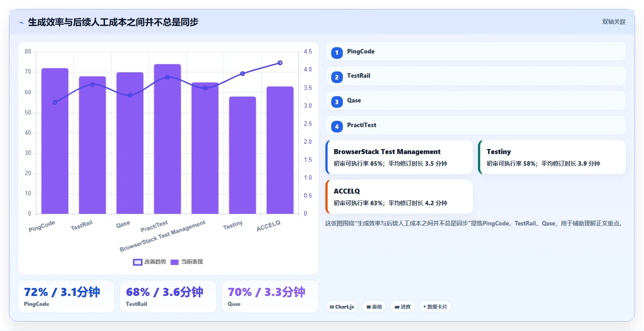The image size is (644, 331).
Task: Click the 数据卡片 tag chip
Action: [435, 307]
